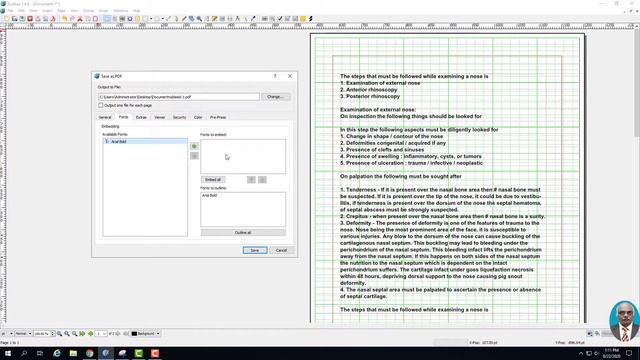Select the Insert Text Frame tool

[x=115, y=19]
